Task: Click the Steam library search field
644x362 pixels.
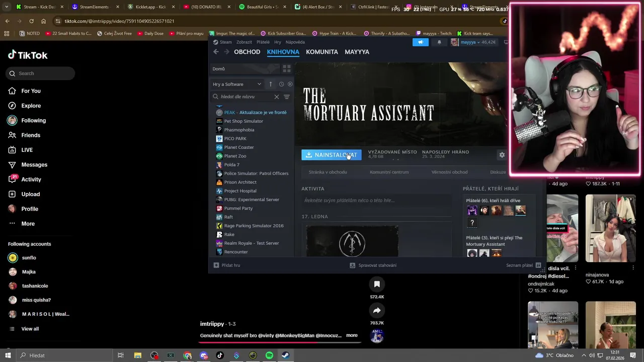Action: click(x=245, y=97)
